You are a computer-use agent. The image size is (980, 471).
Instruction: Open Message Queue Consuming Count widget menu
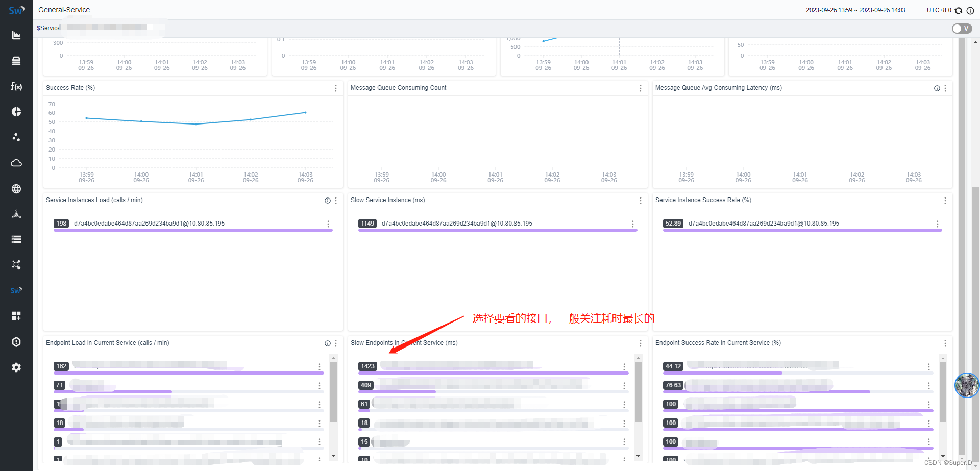coord(641,88)
